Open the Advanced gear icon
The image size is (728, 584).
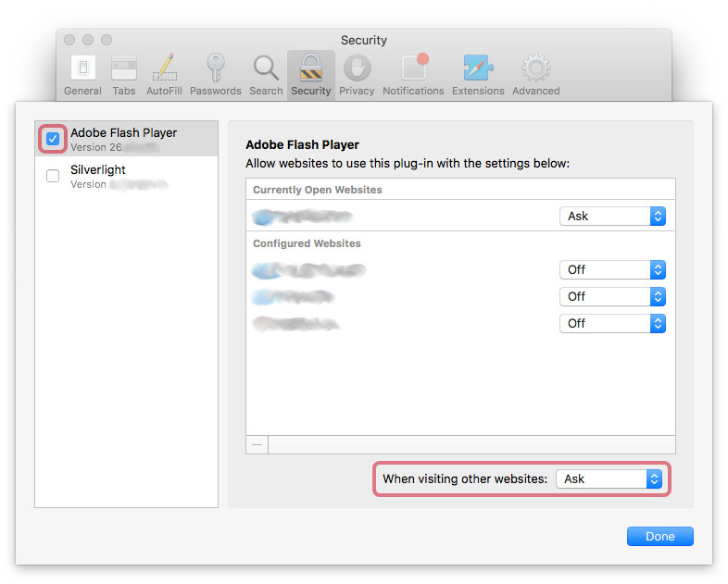click(x=535, y=68)
